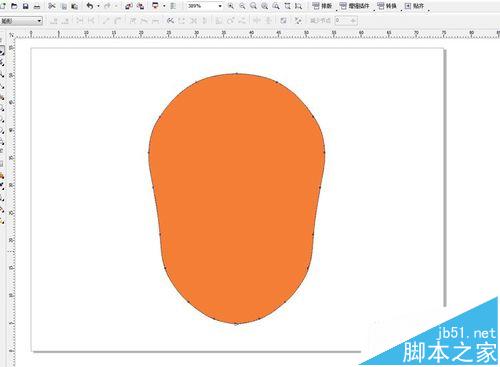Open a file with the Open icon
The width and height of the screenshot is (500, 367).
tap(14, 6)
